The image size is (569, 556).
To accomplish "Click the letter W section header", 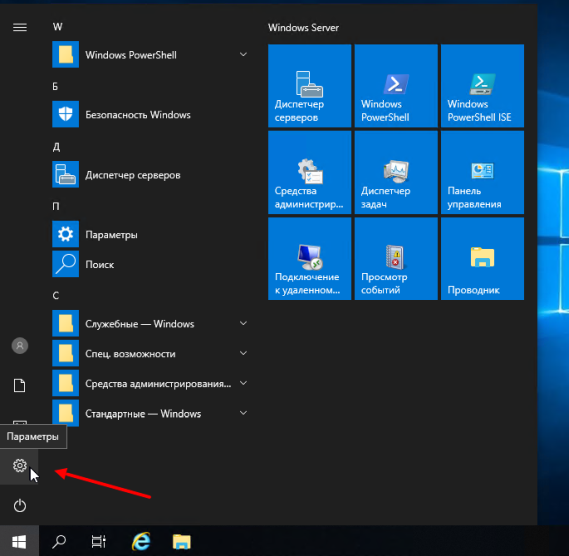I will (x=57, y=27).
